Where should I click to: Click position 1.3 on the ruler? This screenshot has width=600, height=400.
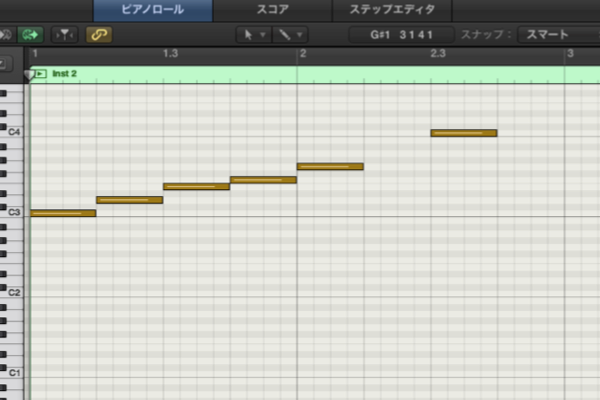point(170,54)
